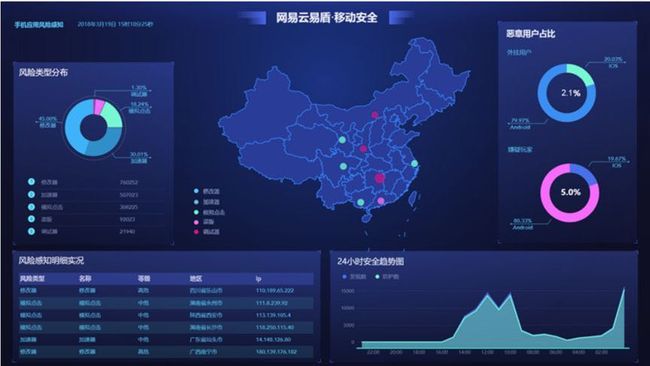Toggle the cyan-dot series in trend chart legend
Viewport: 650px width, 366px height.
click(x=387, y=276)
